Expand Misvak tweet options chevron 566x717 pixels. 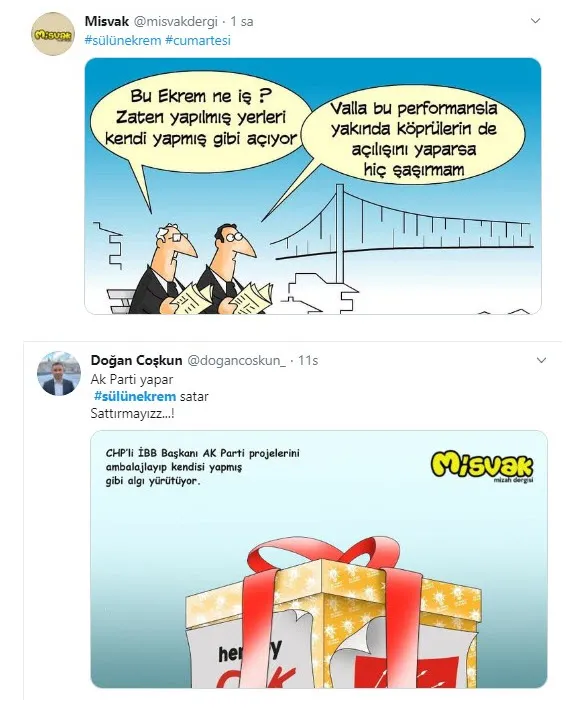click(535, 21)
